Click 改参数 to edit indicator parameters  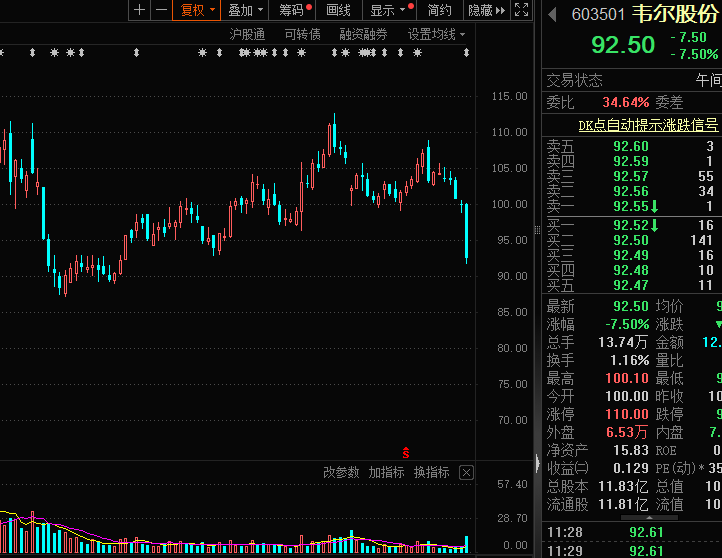click(341, 472)
